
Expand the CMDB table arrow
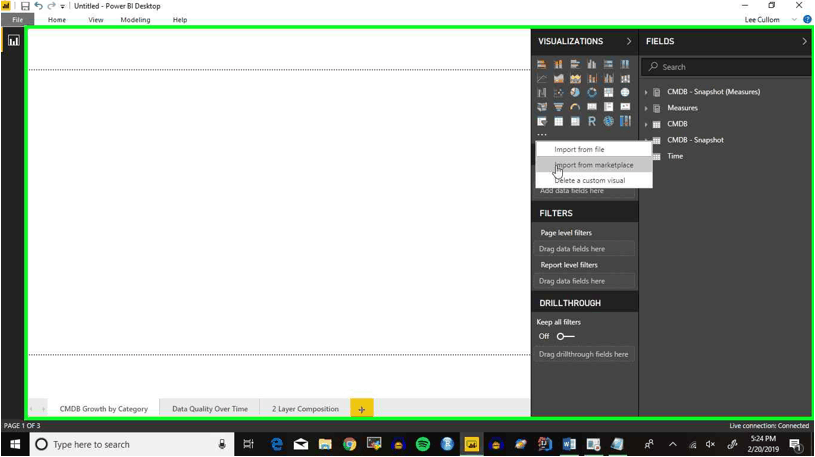click(647, 124)
